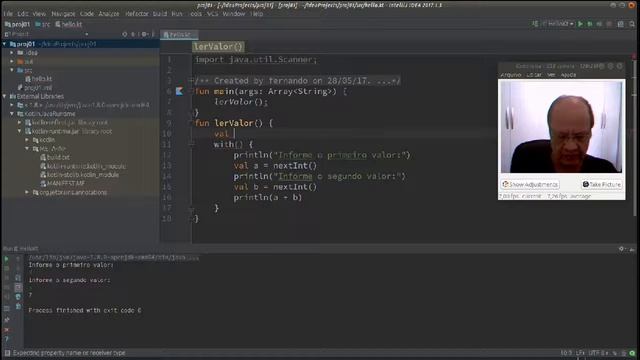The height and width of the screenshot is (360, 640).
Task: Hide the Project panel using hide icon
Action: (153, 34)
